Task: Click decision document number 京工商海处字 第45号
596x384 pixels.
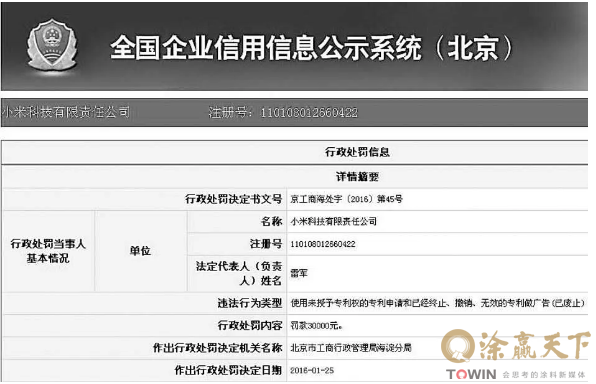Action: click(346, 199)
